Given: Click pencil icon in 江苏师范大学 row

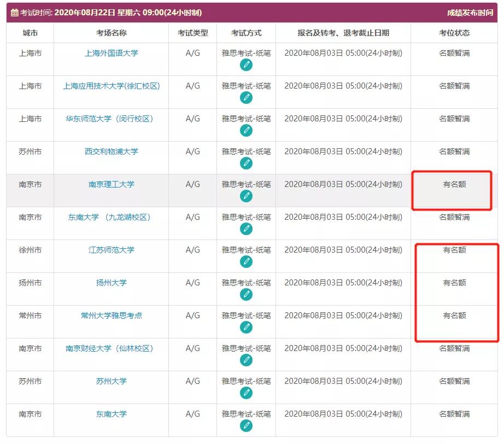Looking at the screenshot, I should coord(246,262).
